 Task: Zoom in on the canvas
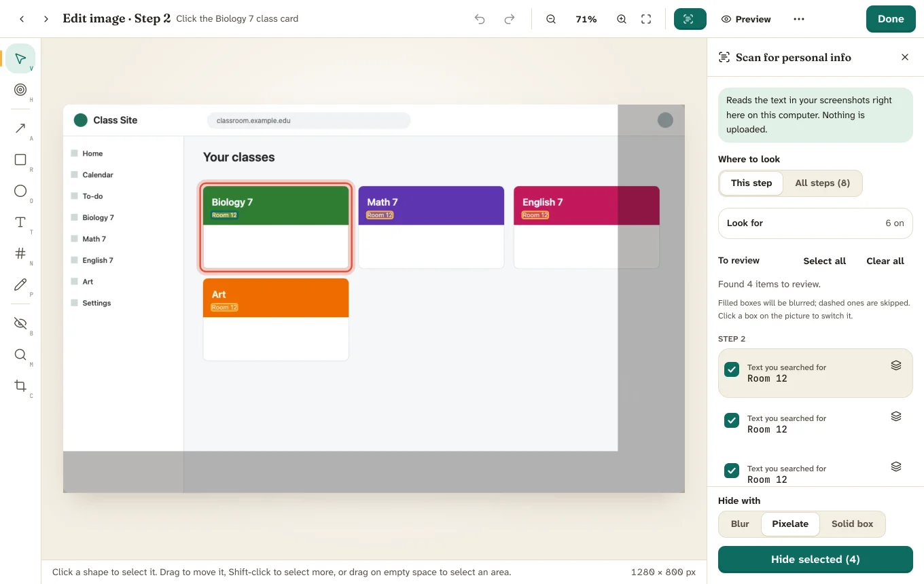(x=622, y=19)
